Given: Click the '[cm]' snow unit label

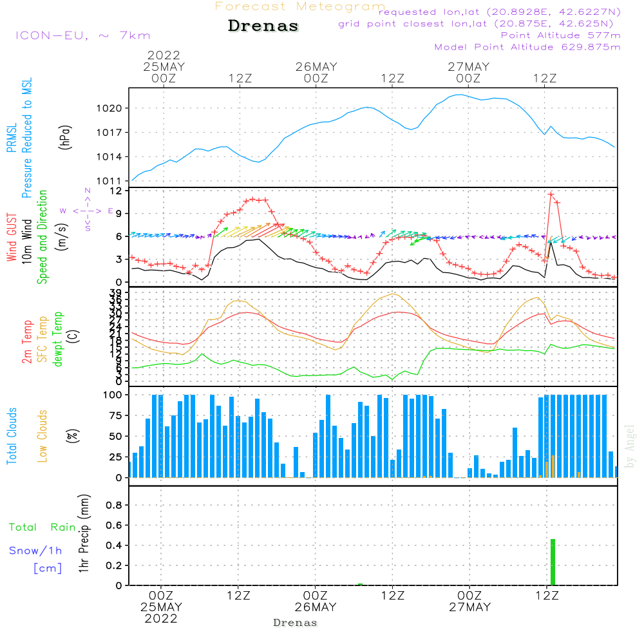Looking at the screenshot, I should 48,569.
